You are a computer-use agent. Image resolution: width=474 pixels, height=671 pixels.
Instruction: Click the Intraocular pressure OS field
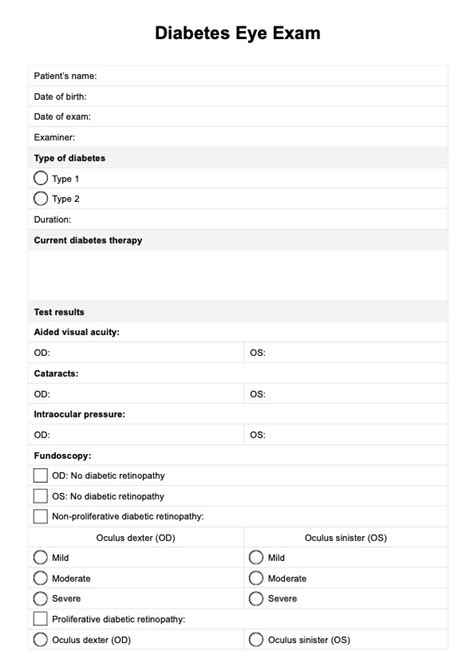pos(346,435)
